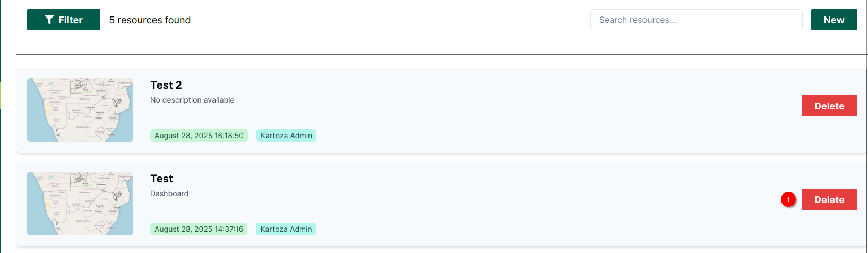Click Kartoza Admin tag on Test 2

pos(286,136)
